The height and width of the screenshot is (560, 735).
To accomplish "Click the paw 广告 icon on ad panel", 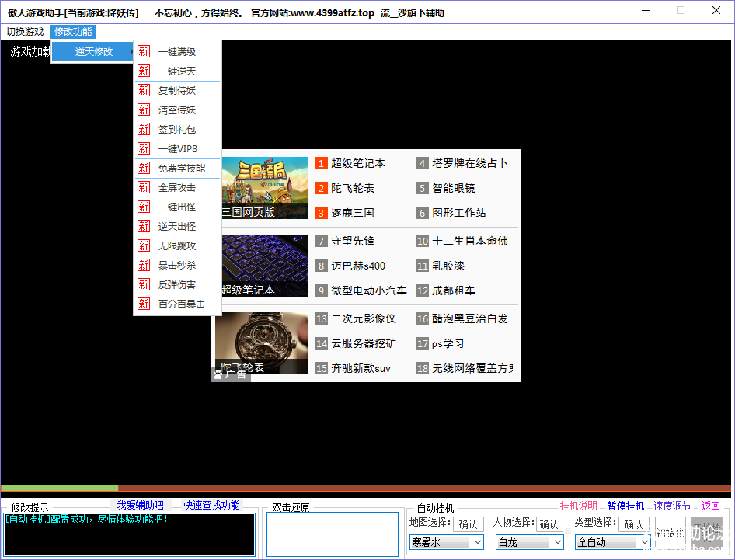I will [x=218, y=374].
